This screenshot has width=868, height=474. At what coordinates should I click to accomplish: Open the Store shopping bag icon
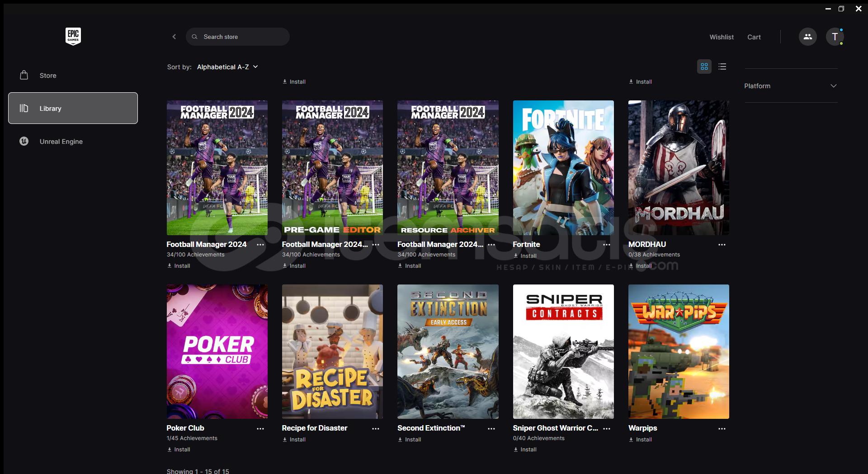(24, 75)
